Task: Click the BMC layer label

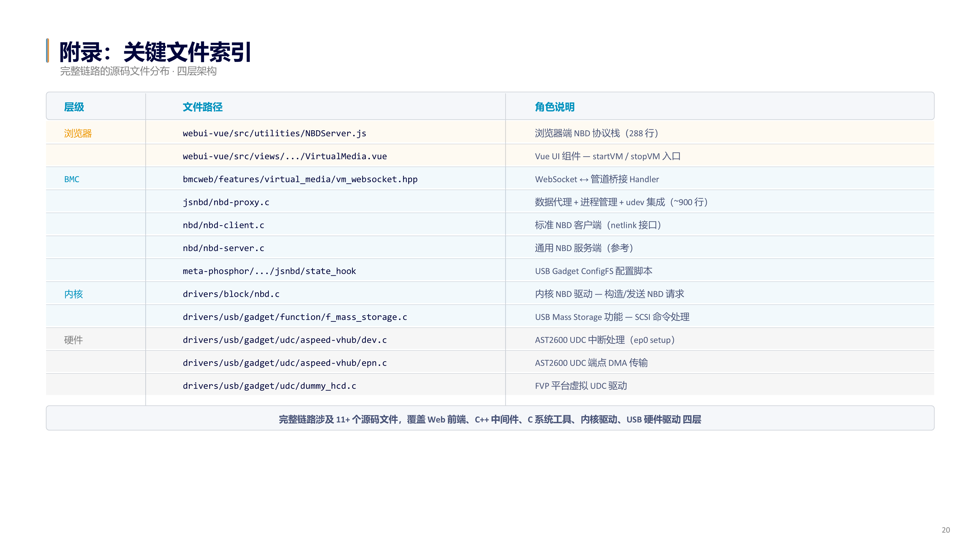Action: [72, 179]
